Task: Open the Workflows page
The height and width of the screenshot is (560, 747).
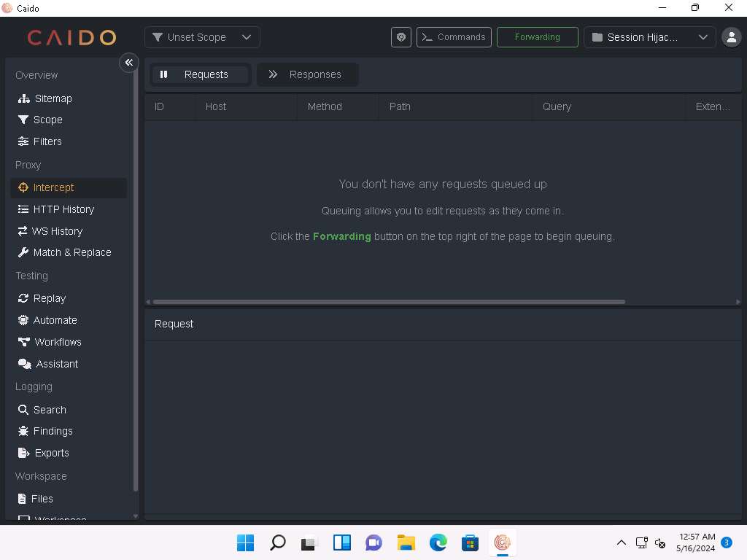Action: coord(58,342)
